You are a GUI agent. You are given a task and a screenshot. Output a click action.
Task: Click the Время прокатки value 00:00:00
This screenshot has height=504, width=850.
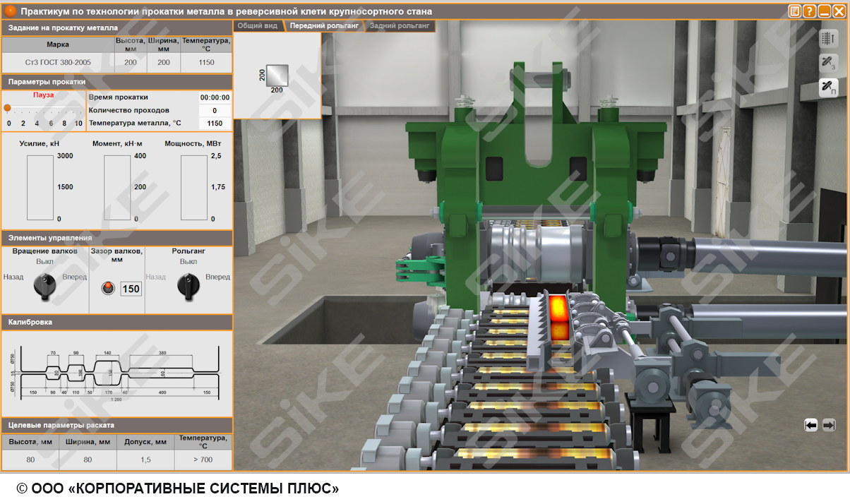coord(215,97)
